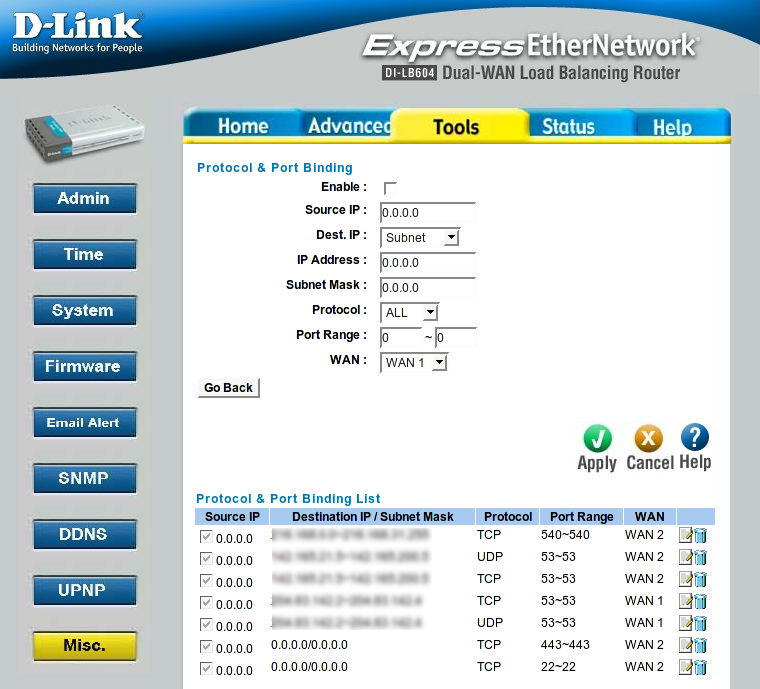Tick the Enable checkbox for port binding
The height and width of the screenshot is (689, 760).
click(390, 188)
